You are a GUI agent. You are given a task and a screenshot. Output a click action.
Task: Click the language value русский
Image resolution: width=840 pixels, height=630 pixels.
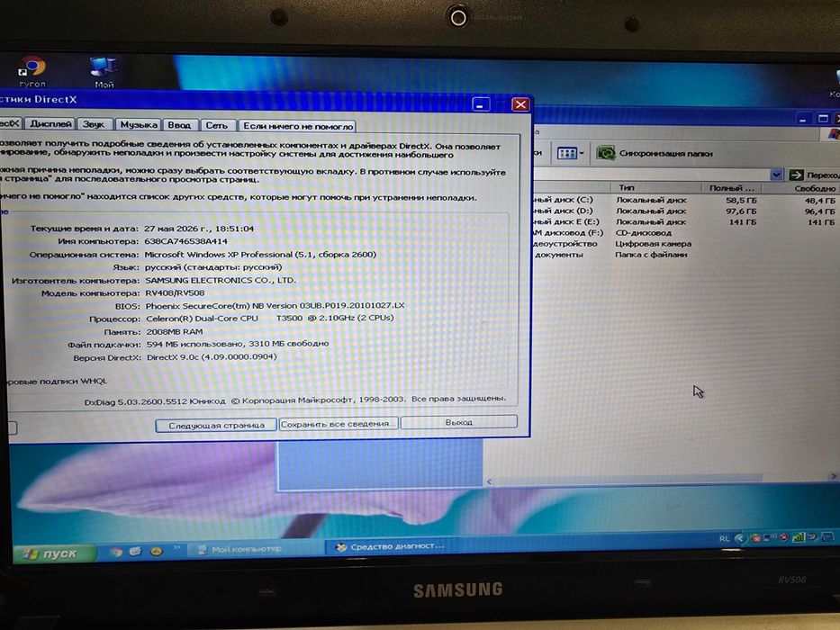coord(213,267)
